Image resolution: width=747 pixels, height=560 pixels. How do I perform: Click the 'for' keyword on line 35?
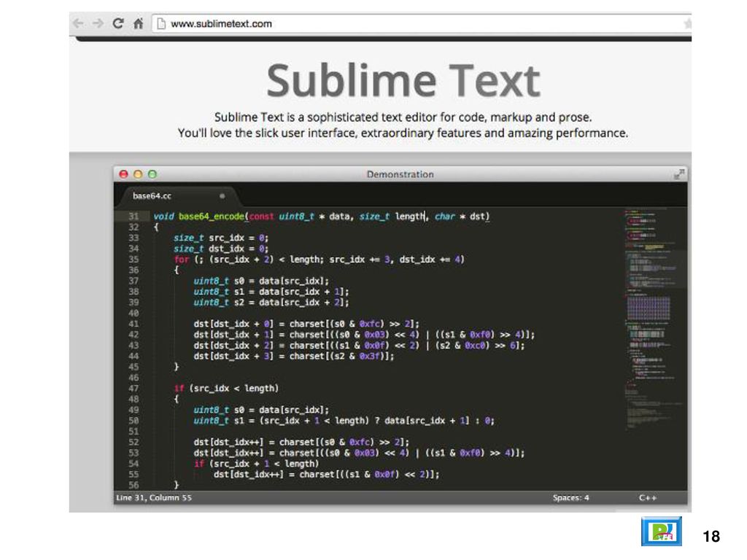click(182, 260)
